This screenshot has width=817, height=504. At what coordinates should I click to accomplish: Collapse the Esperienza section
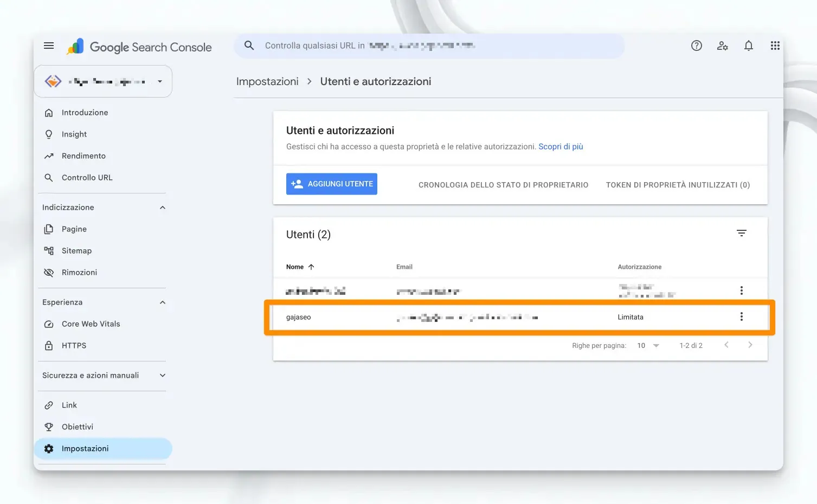click(x=163, y=302)
